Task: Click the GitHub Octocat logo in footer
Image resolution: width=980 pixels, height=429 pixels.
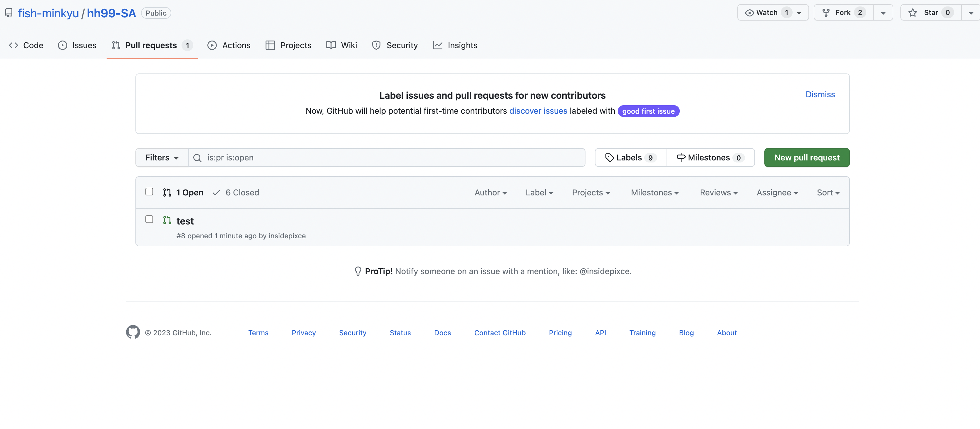Action: pyautogui.click(x=133, y=332)
